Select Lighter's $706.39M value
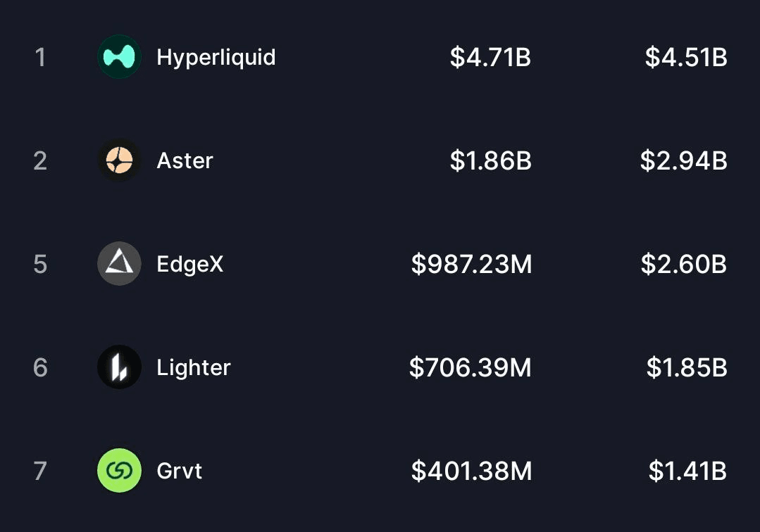Image resolution: width=760 pixels, height=532 pixels. [x=470, y=367]
